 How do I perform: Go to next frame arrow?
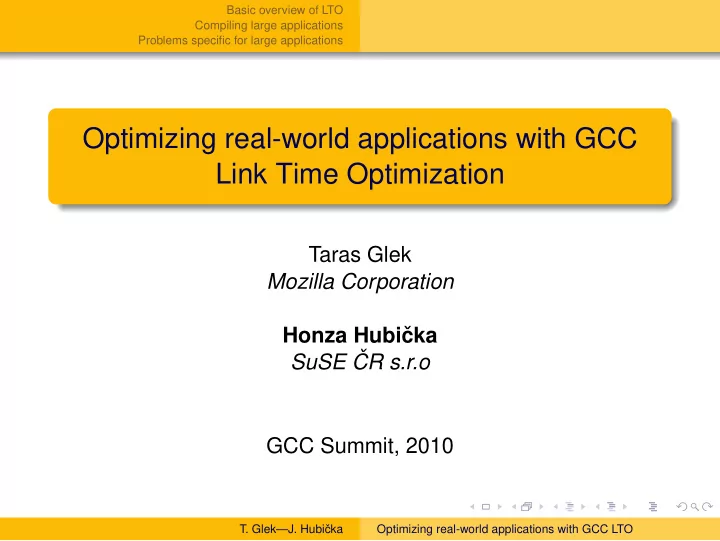tap(541, 507)
